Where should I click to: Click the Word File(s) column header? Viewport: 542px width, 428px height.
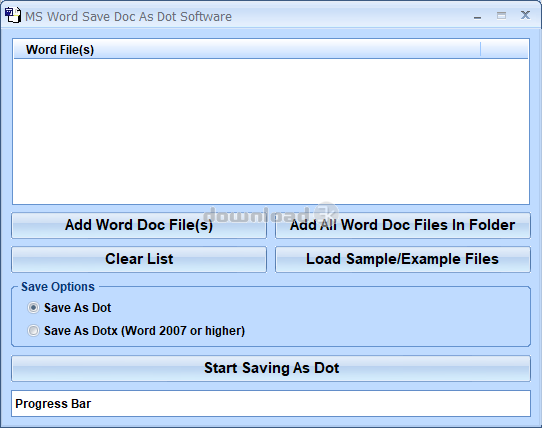(247, 49)
